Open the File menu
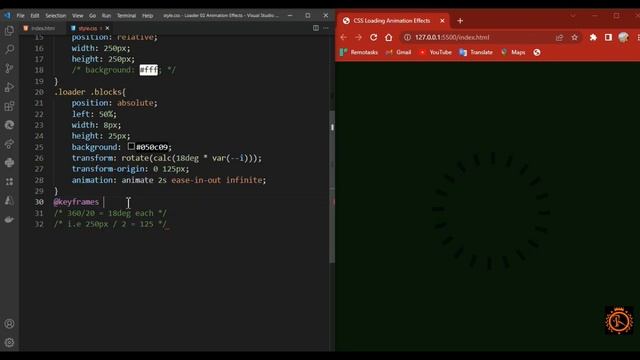Viewport: 640px width, 360px height. coord(20,16)
